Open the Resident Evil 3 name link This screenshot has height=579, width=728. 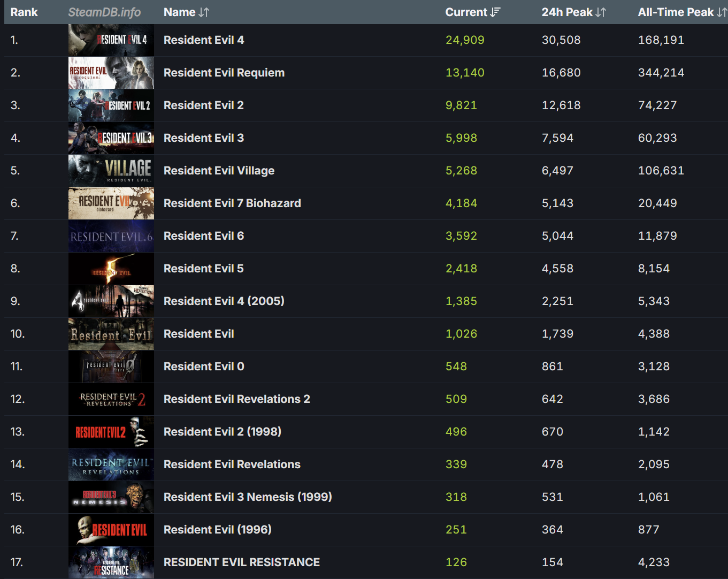(x=204, y=138)
